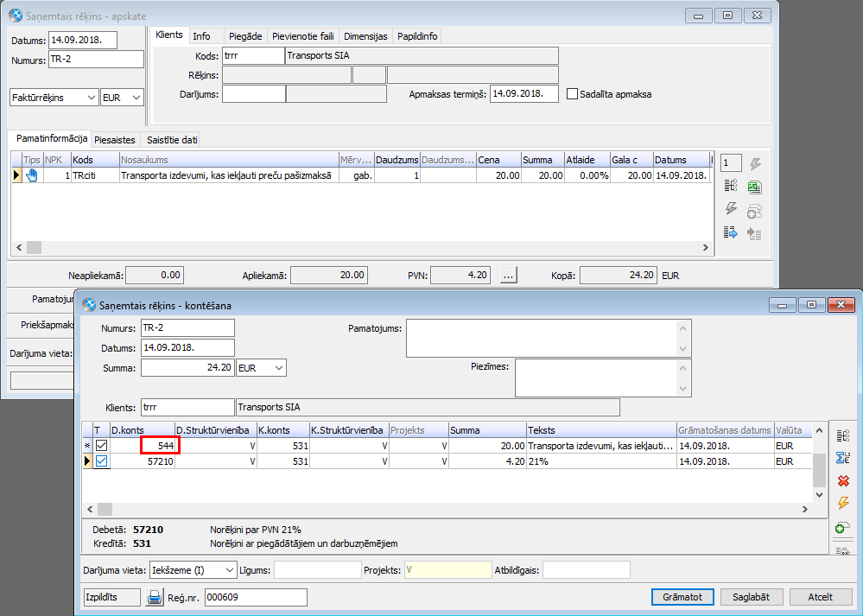Viewport: 863px width, 616px height.
Task: Toggle the checkbox in the 544 row
Action: coord(102,446)
